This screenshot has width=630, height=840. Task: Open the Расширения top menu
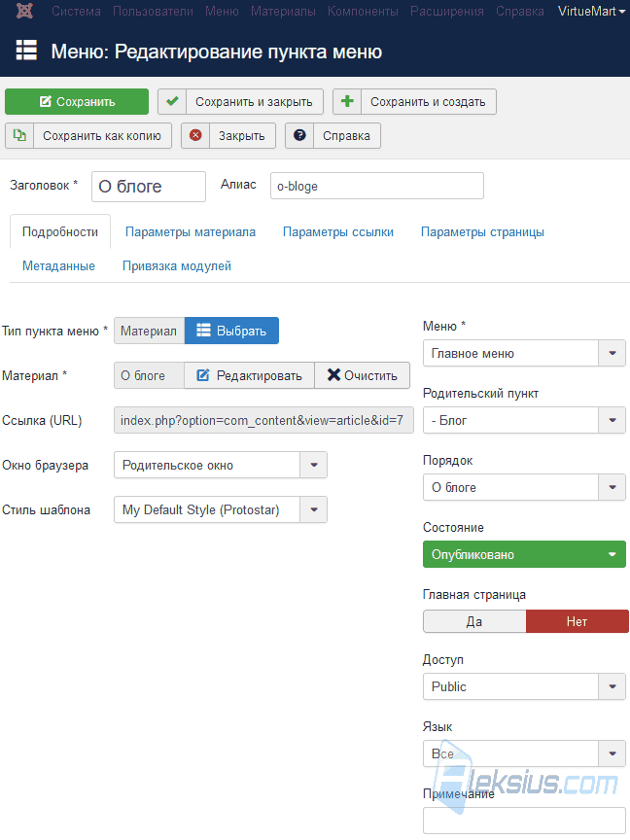[x=447, y=12]
